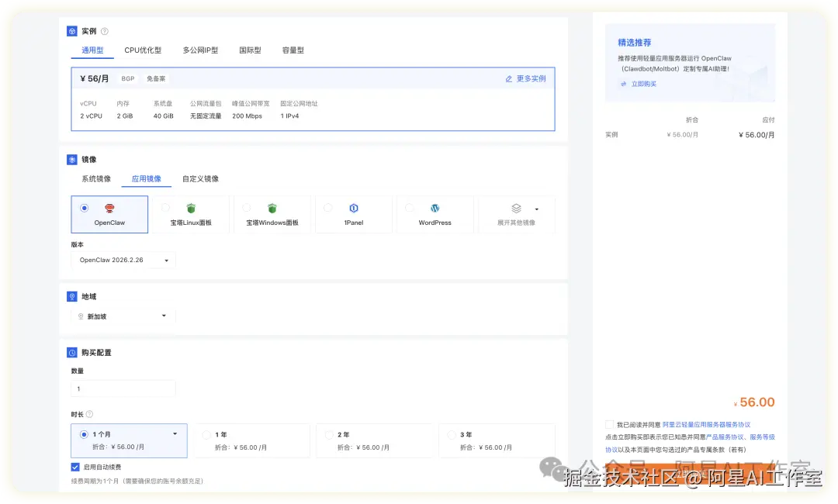Click the 200 Mbps bandwidth value

coord(247,116)
